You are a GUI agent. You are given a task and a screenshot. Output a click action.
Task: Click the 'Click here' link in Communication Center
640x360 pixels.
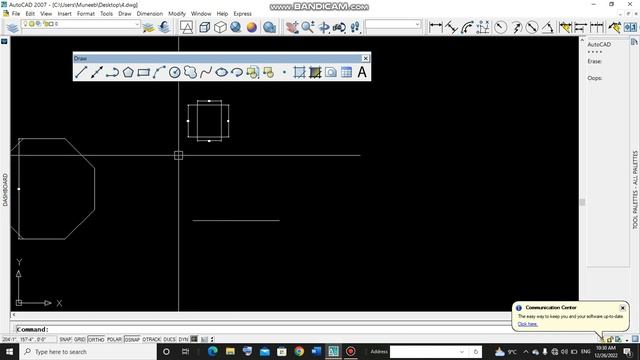point(527,324)
